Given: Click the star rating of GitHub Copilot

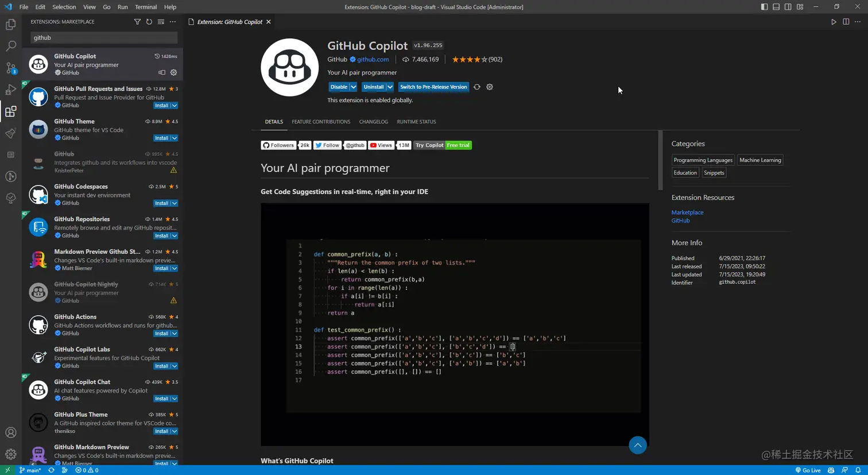Looking at the screenshot, I should tap(476, 60).
